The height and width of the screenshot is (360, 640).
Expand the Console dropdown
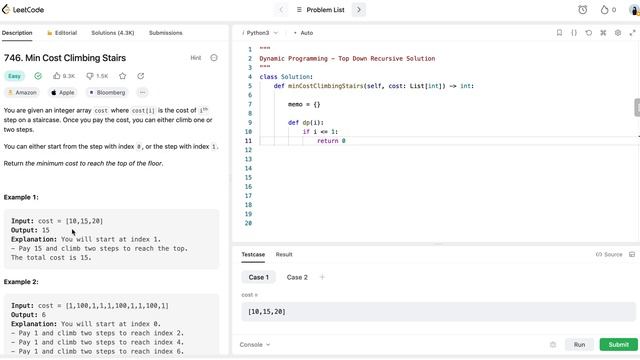pos(255,344)
